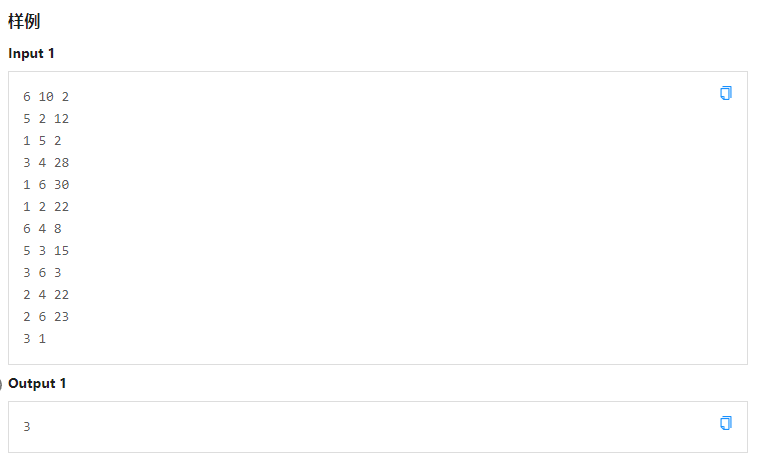Select the input line 3 4 28
The width and height of the screenshot is (758, 457).
pyautogui.click(x=46, y=163)
